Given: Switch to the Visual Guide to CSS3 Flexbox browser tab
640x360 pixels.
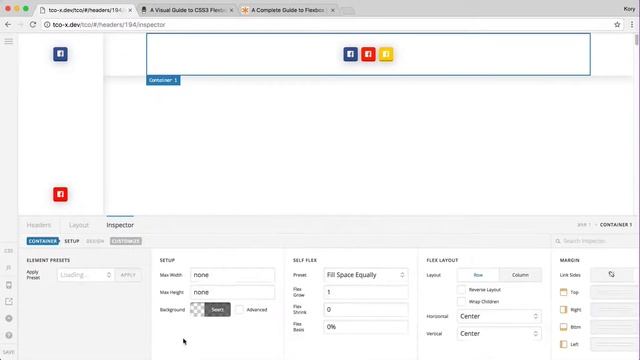Looking at the screenshot, I should (x=188, y=10).
